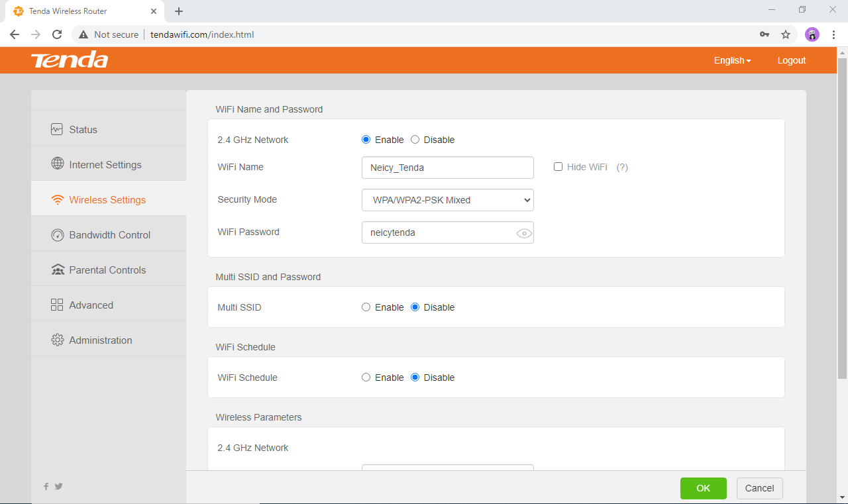Open a new browser tab
The image size is (848, 504).
179,11
